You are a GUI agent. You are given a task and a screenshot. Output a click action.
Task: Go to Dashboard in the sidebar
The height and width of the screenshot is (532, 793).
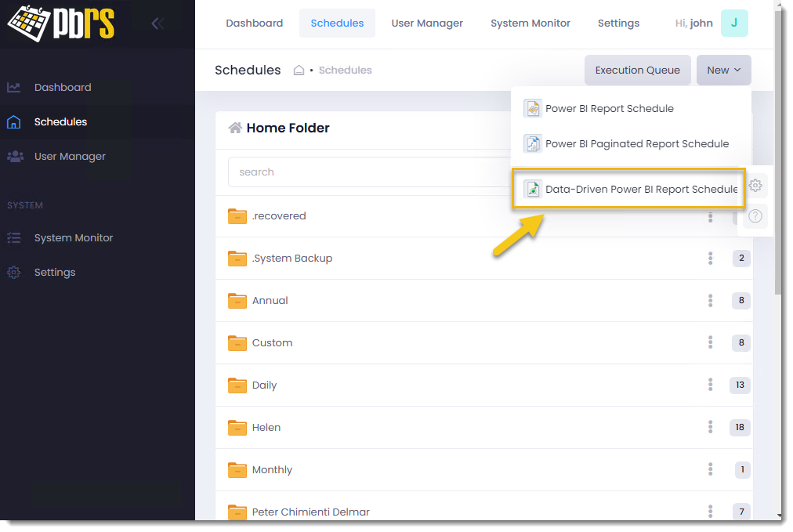(x=63, y=88)
